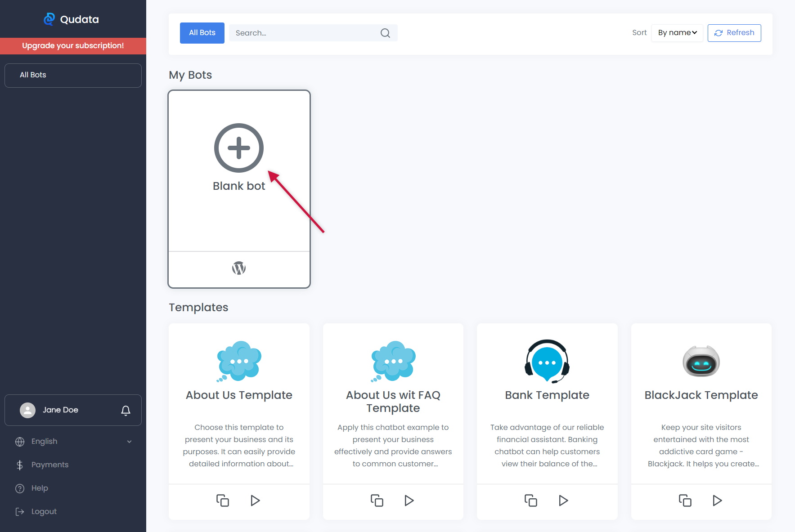
Task: Click the Upgrade your subscription banner
Action: (x=73, y=46)
